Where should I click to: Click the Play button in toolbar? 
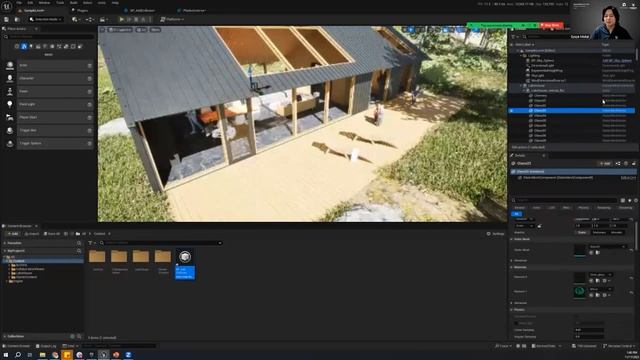[x=121, y=19]
